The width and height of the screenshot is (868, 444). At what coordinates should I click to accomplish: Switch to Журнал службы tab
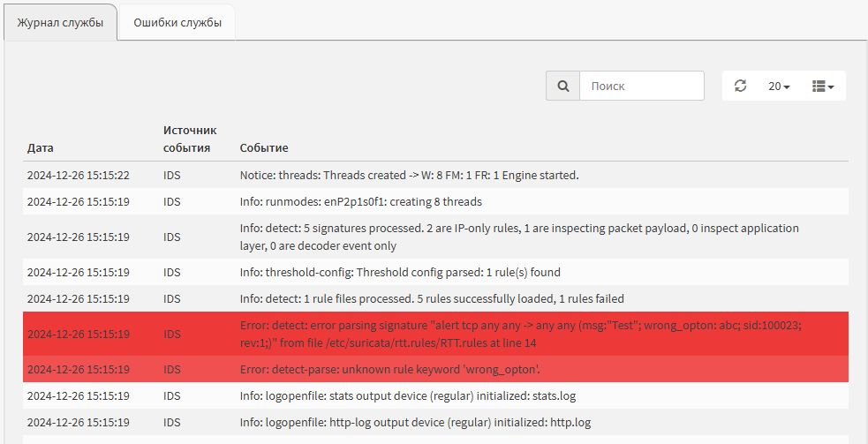point(60,23)
